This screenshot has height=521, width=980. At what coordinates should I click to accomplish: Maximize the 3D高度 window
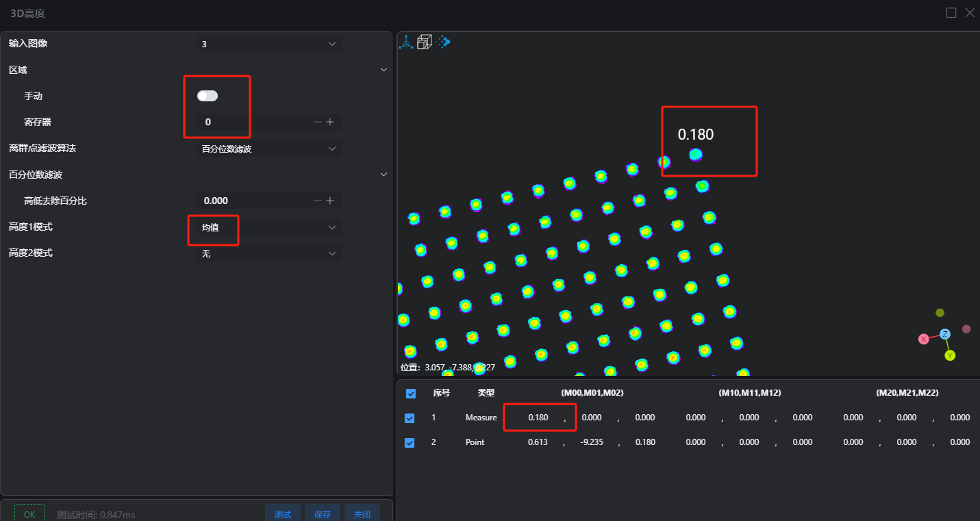pos(951,12)
